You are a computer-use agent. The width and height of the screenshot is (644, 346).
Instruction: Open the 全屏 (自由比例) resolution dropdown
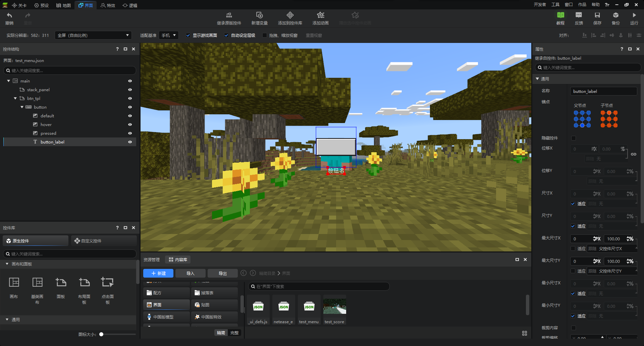point(93,35)
